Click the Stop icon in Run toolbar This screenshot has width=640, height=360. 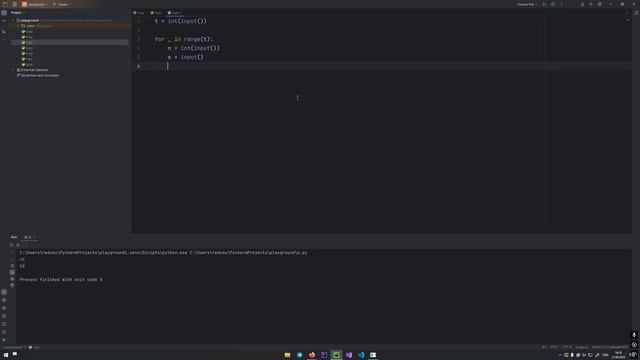18,245
